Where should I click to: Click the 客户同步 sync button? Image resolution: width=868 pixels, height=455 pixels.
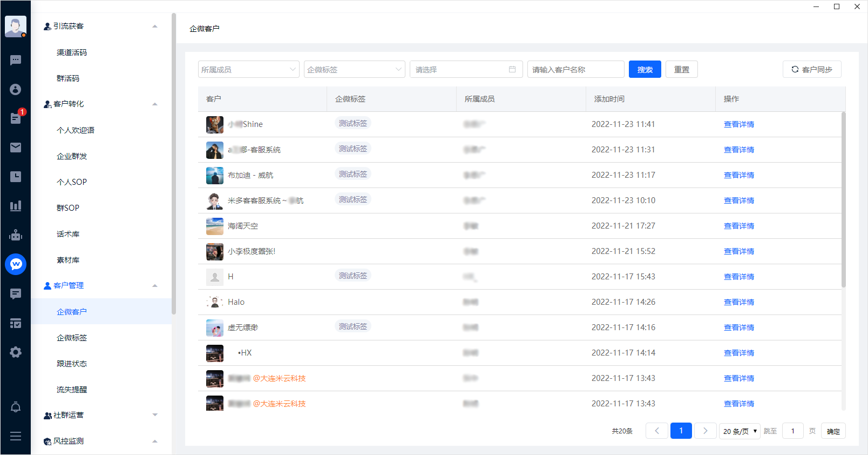pos(811,70)
